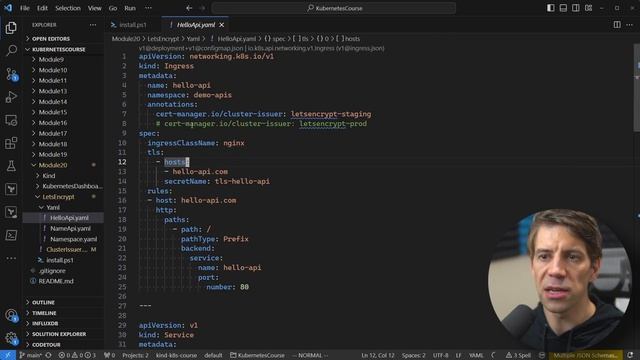Screen dimensions: 640x360
Task: Open the Go menu
Action: click(x=113, y=8)
